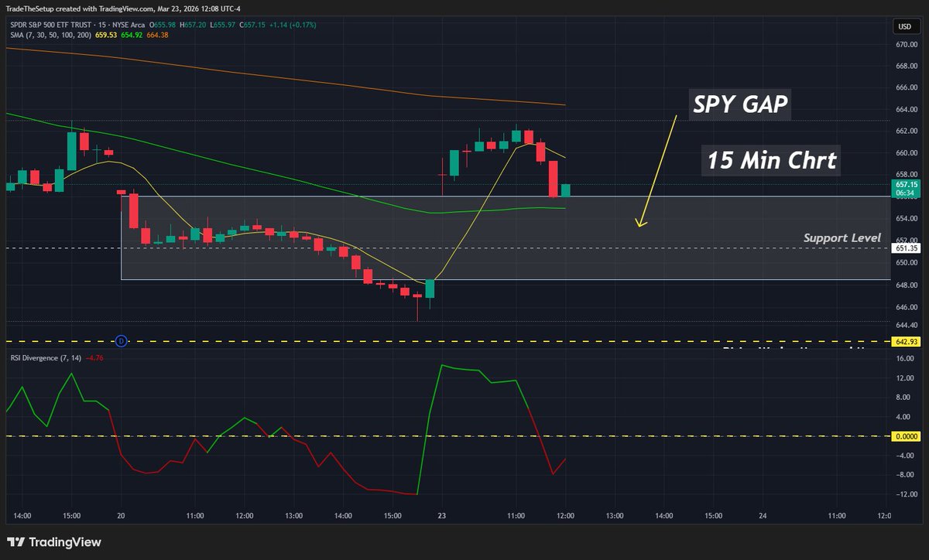Click the 16.00 RSI axis label
The image size is (929, 560).
click(x=907, y=360)
